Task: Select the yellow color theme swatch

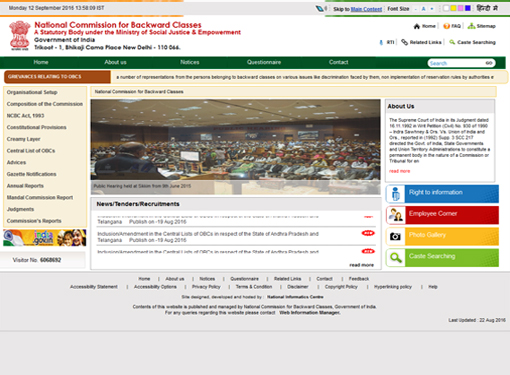Action: pyautogui.click(x=453, y=8)
